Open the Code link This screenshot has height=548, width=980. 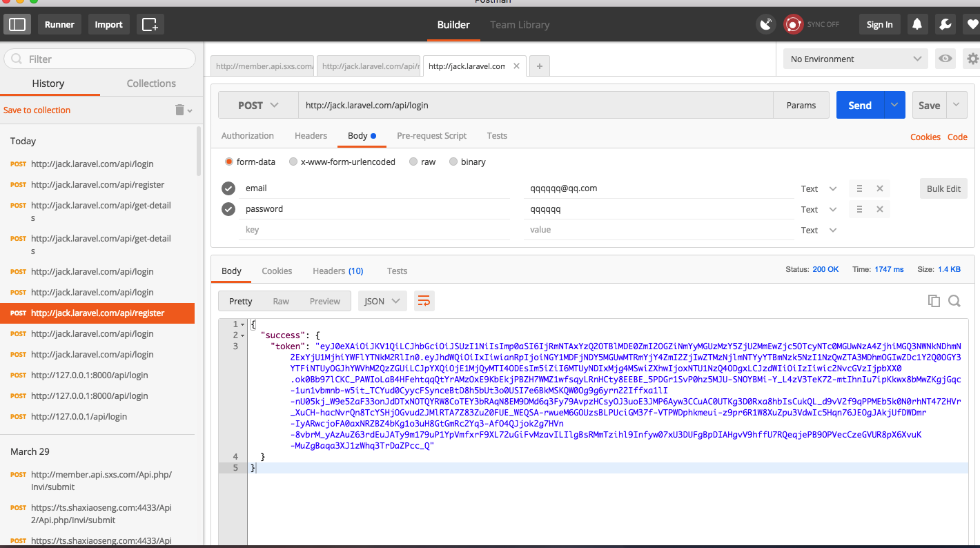[957, 137]
